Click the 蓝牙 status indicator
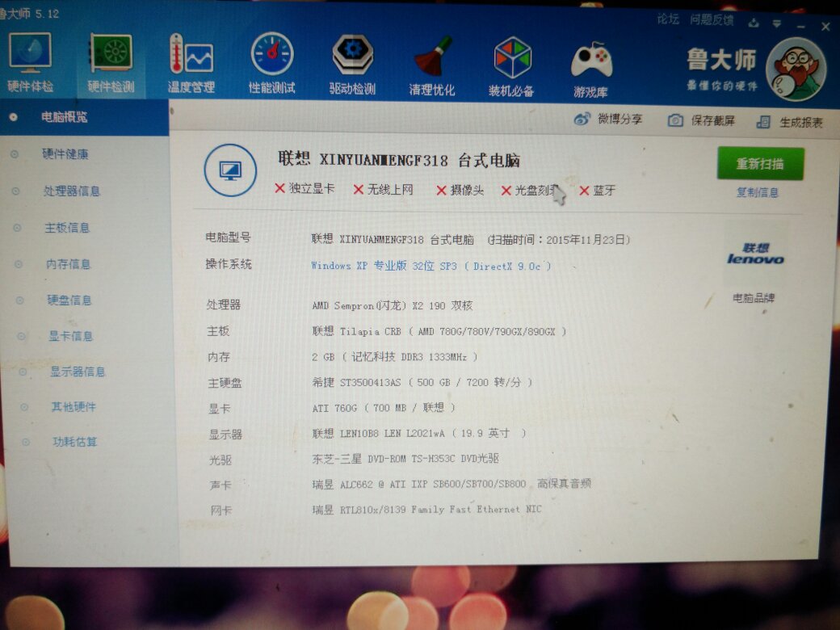The width and height of the screenshot is (840, 630). pyautogui.click(x=598, y=191)
